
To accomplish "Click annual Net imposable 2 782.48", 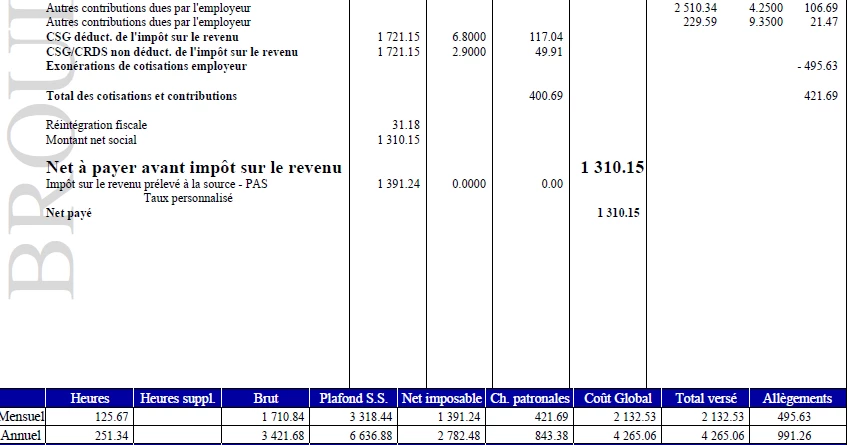I will click(459, 435).
